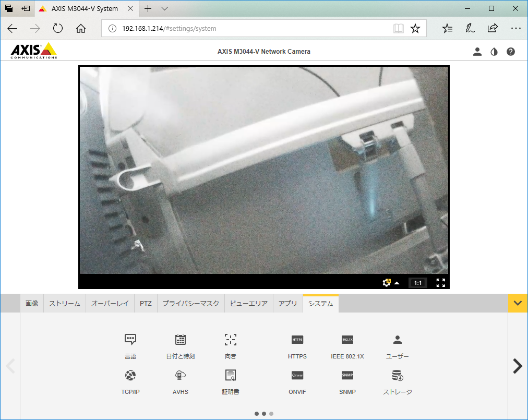Click the web notes pen icon
Image resolution: width=528 pixels, height=420 pixels.
[470, 28]
